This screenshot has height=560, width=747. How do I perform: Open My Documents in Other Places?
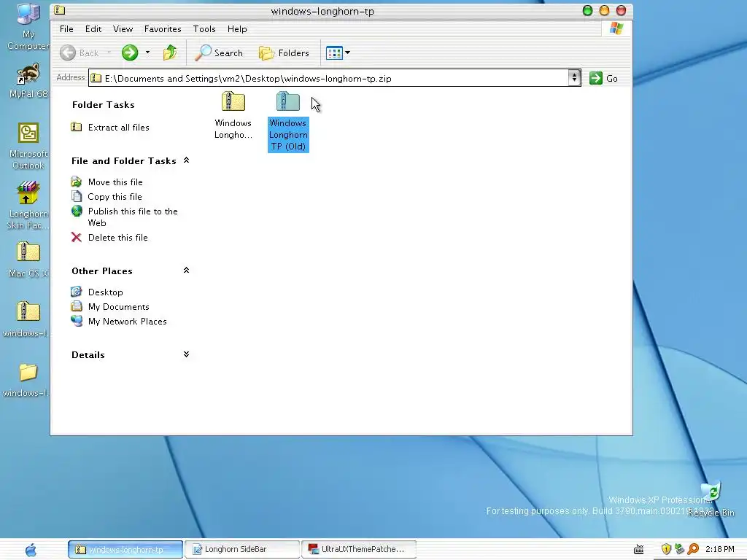click(119, 307)
